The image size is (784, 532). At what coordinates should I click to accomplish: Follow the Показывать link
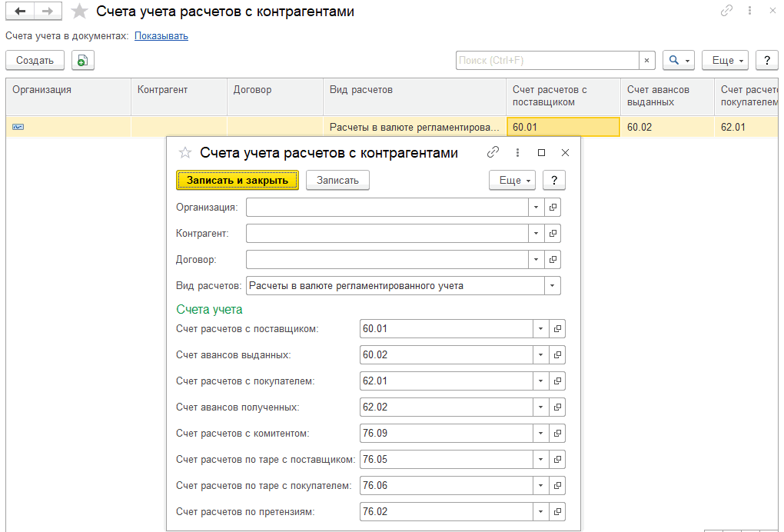tap(161, 36)
